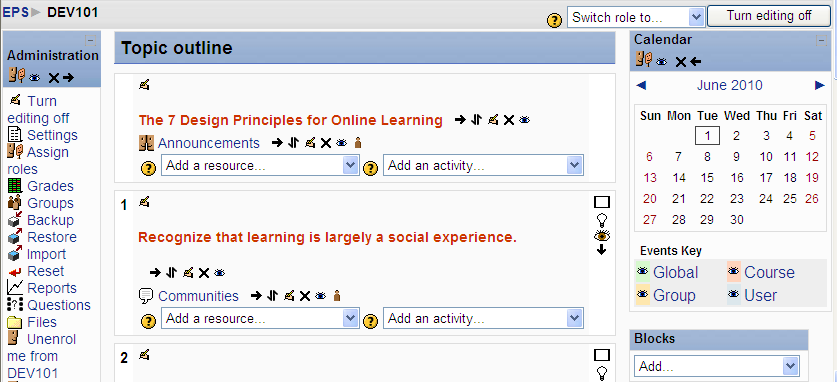
Task: Open Add an activity dropdown in topic 1
Action: point(483,319)
